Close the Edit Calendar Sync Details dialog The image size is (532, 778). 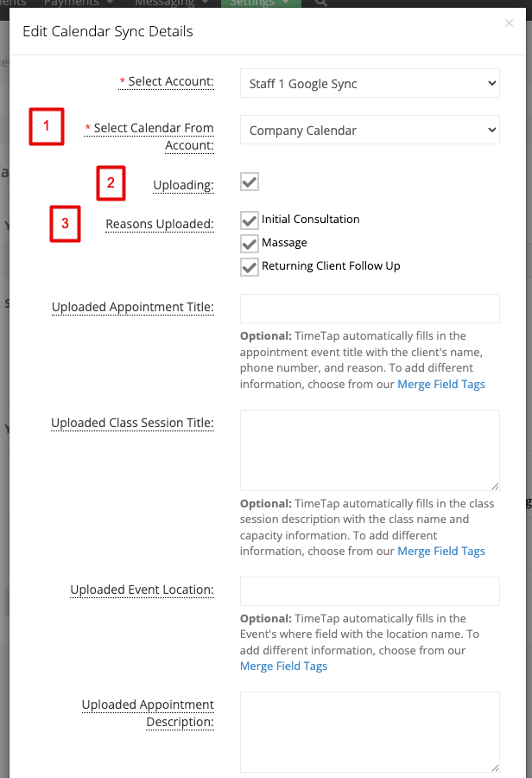pyautogui.click(x=509, y=22)
